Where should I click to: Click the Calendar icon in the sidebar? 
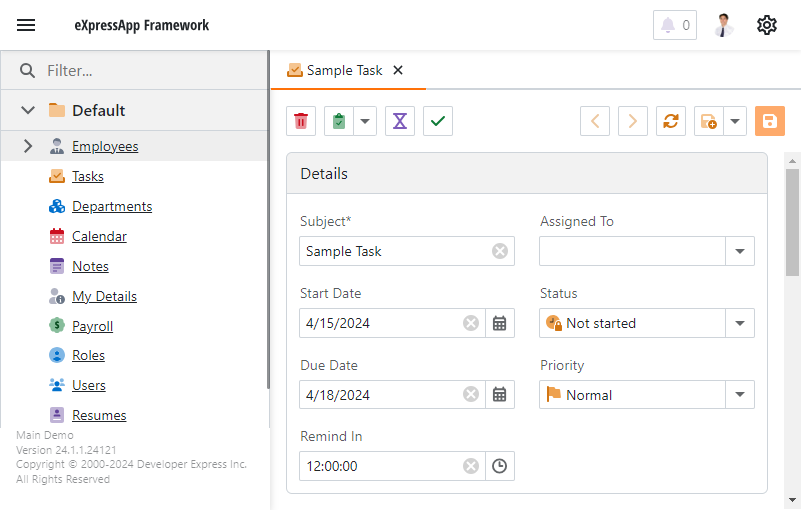[x=57, y=236]
